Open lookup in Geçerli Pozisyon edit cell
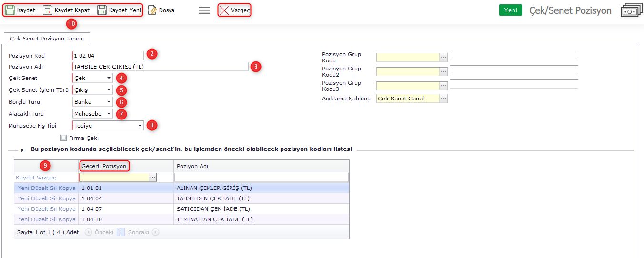This screenshot has width=644, height=258. (153, 177)
